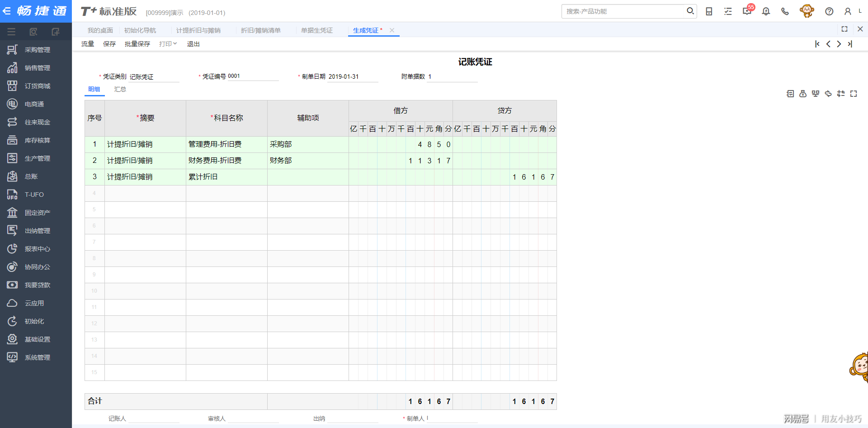Expand the hamburger menu above the sidebar
The height and width of the screenshot is (428, 868).
11,32
